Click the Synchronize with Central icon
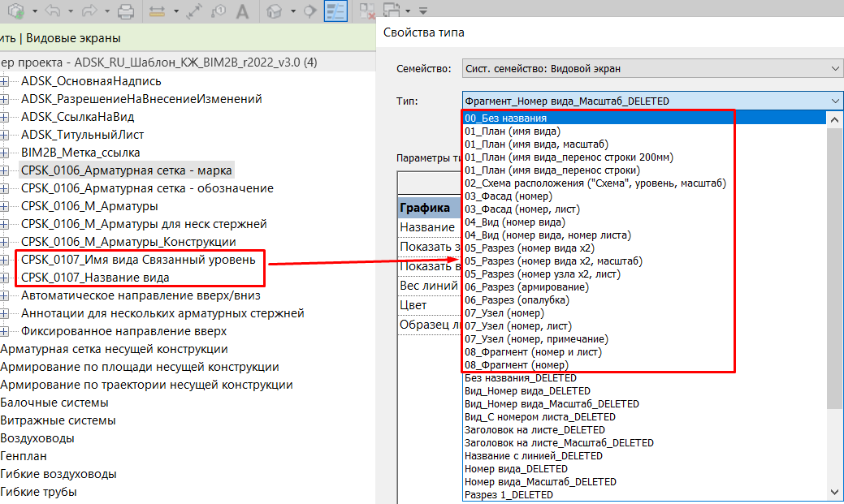This screenshot has height=504, width=844. coord(16,11)
